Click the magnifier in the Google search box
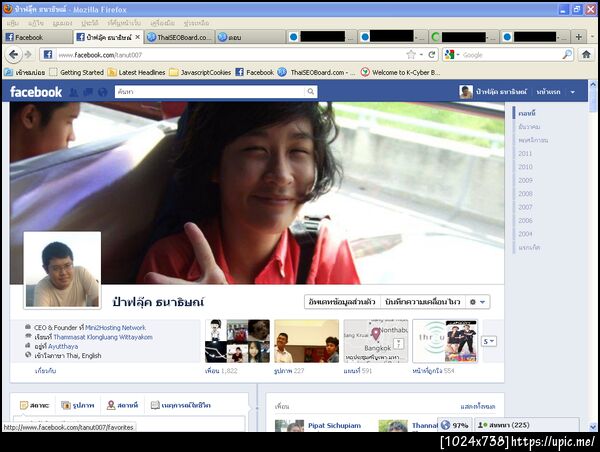 pyautogui.click(x=567, y=55)
